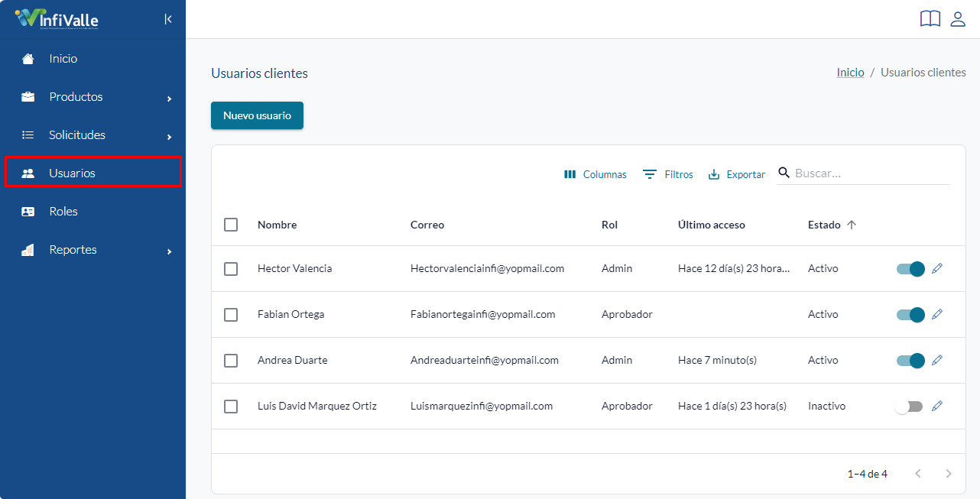Open the Inicio menu item

[x=92, y=59]
